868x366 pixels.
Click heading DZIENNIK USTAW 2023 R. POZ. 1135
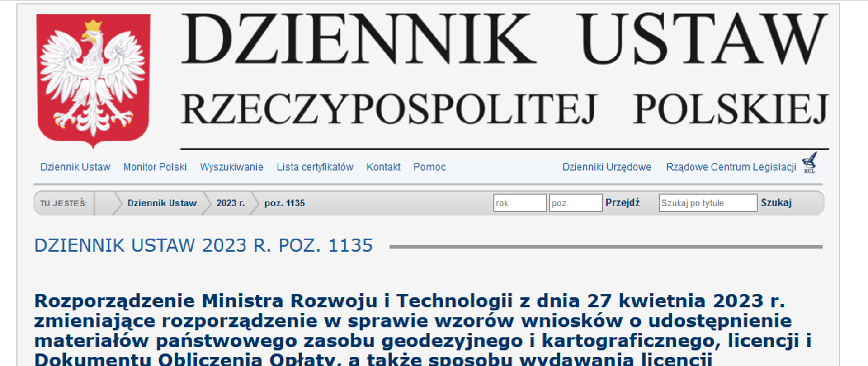tap(203, 245)
